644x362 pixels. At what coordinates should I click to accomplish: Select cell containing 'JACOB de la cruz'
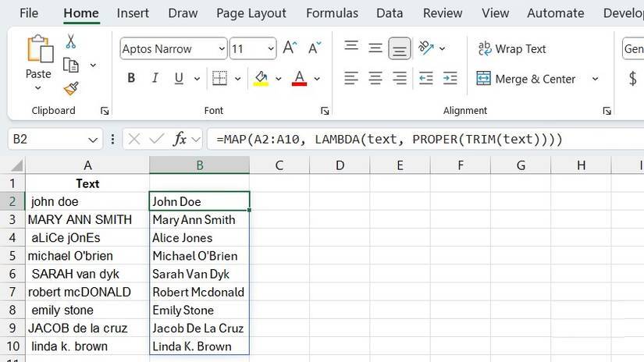tap(87, 328)
